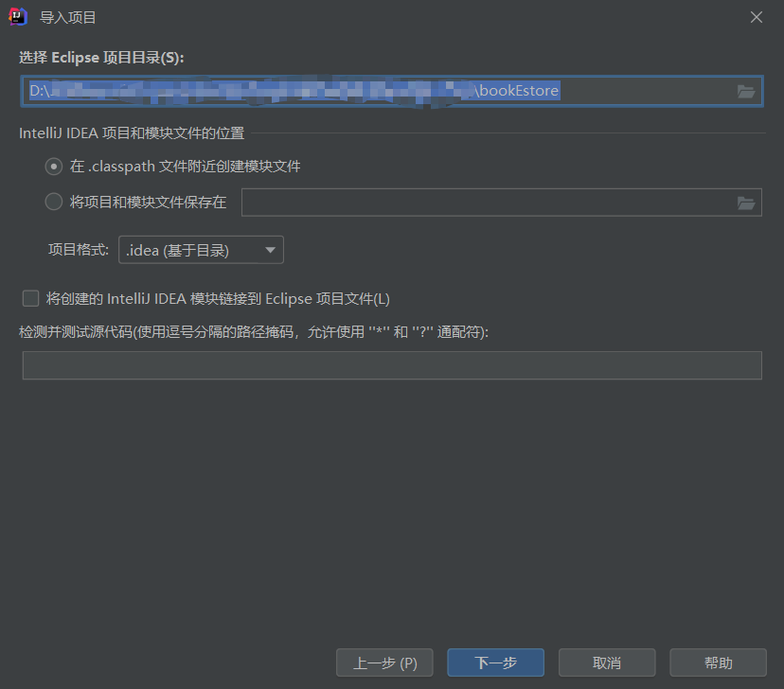The image size is (784, 689).
Task: Close the 导入项目 dialog
Action: coord(756,17)
